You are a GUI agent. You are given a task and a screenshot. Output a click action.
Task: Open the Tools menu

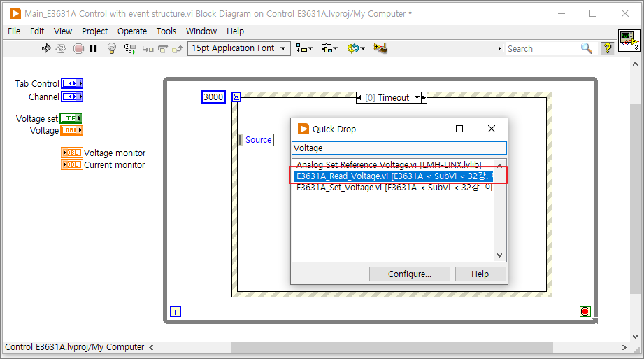point(166,31)
